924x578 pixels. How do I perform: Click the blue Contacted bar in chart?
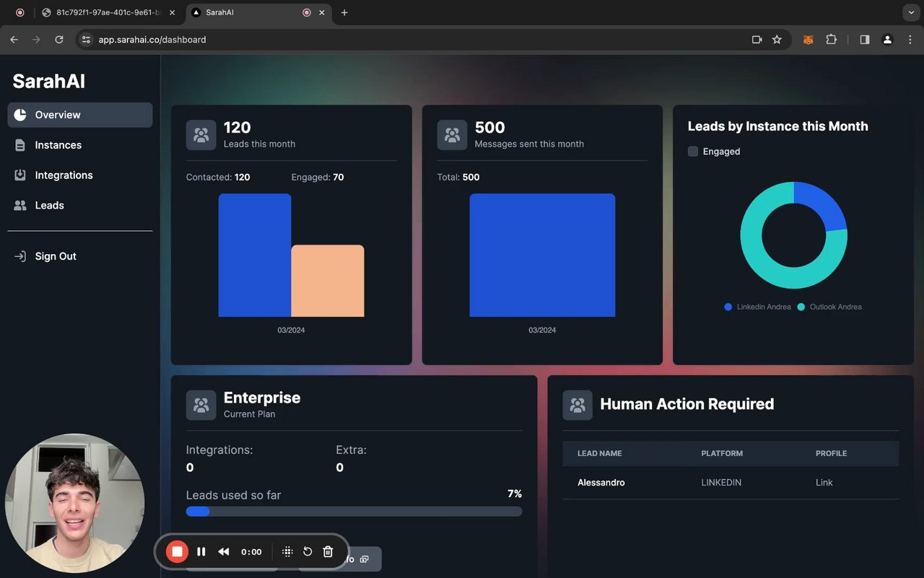pyautogui.click(x=255, y=255)
